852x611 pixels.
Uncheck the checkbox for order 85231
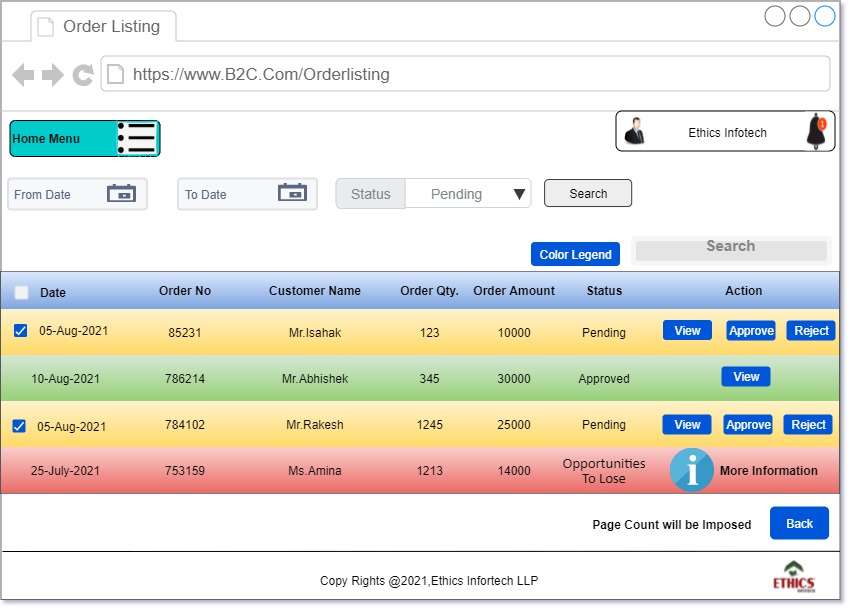(x=21, y=331)
